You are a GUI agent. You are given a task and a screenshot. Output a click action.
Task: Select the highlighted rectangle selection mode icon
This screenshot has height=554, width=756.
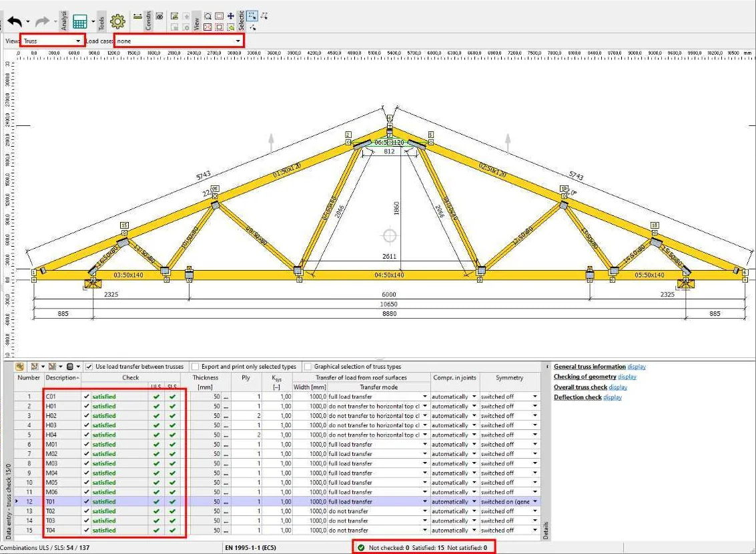click(252, 16)
